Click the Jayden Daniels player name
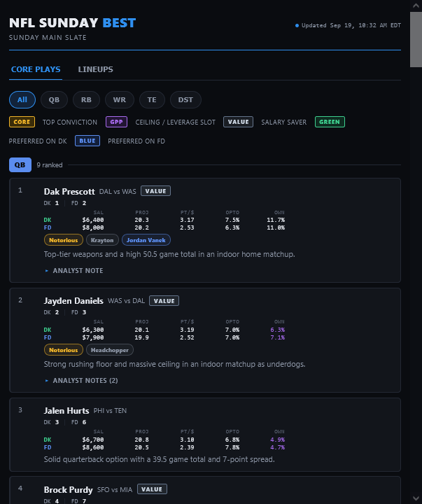 73,301
